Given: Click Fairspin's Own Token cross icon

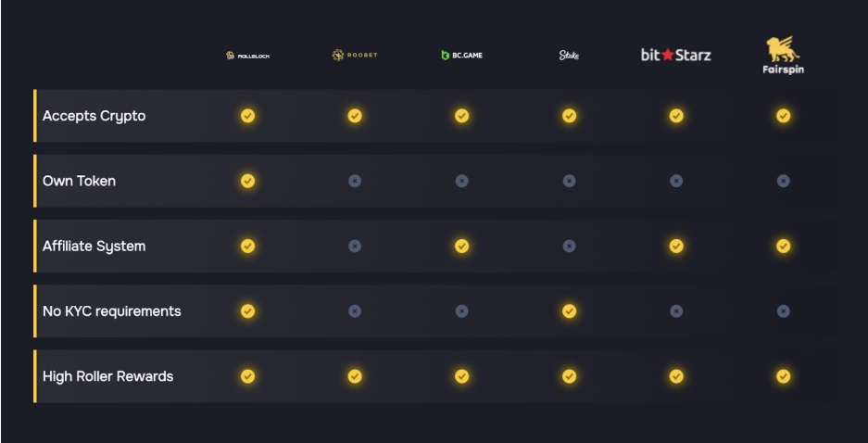Looking at the screenshot, I should (x=784, y=181).
